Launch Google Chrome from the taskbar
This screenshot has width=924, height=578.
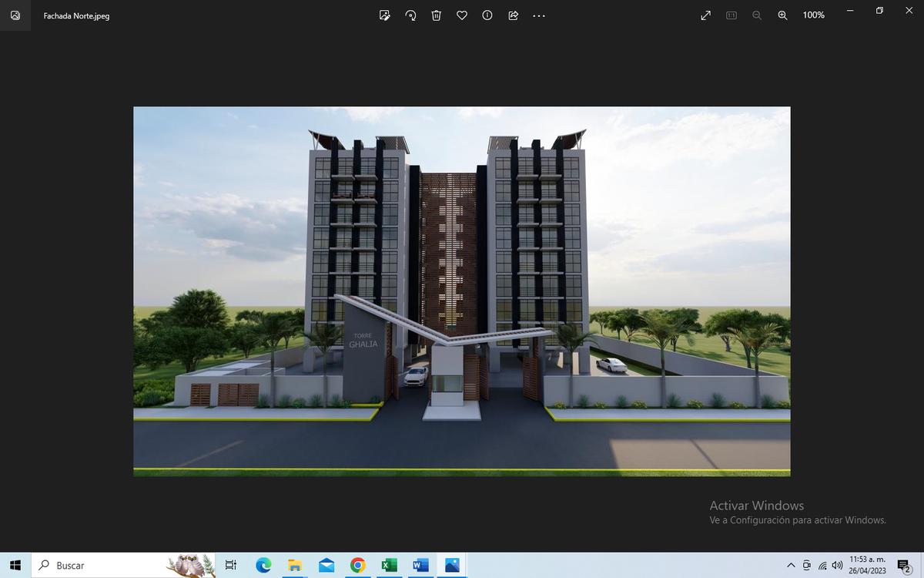tap(357, 565)
